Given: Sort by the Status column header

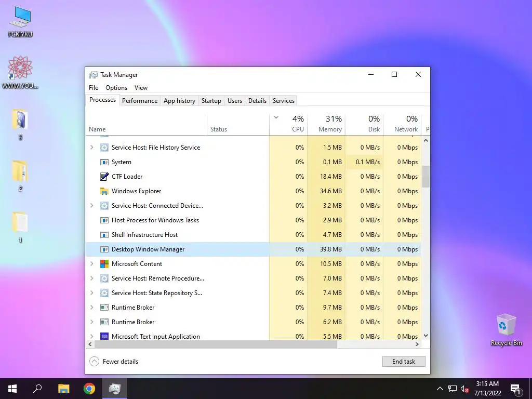Looking at the screenshot, I should coord(238,125).
